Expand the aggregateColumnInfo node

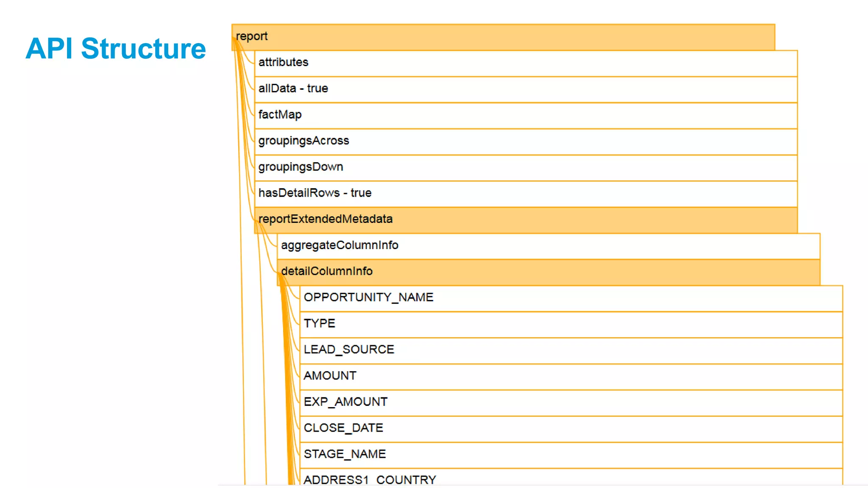point(548,247)
